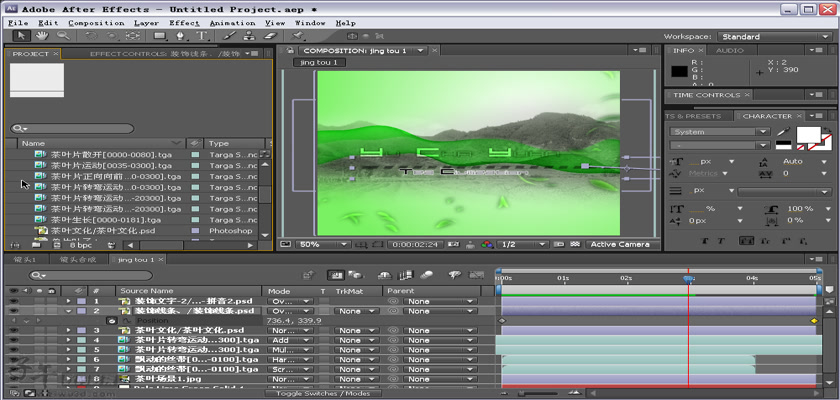This screenshot has width=840, height=400.
Task: Hide layer 5 with its eye icon
Action: pyautogui.click(x=14, y=350)
